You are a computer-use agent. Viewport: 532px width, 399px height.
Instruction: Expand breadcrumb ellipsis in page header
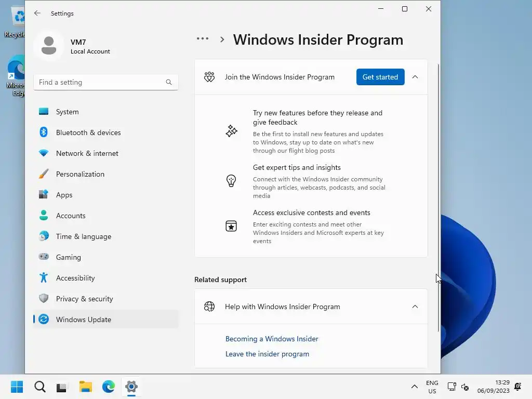(203, 38)
